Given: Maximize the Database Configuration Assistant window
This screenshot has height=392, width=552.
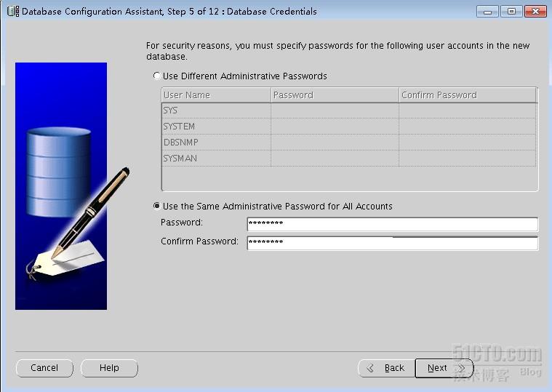Looking at the screenshot, I should (x=511, y=12).
